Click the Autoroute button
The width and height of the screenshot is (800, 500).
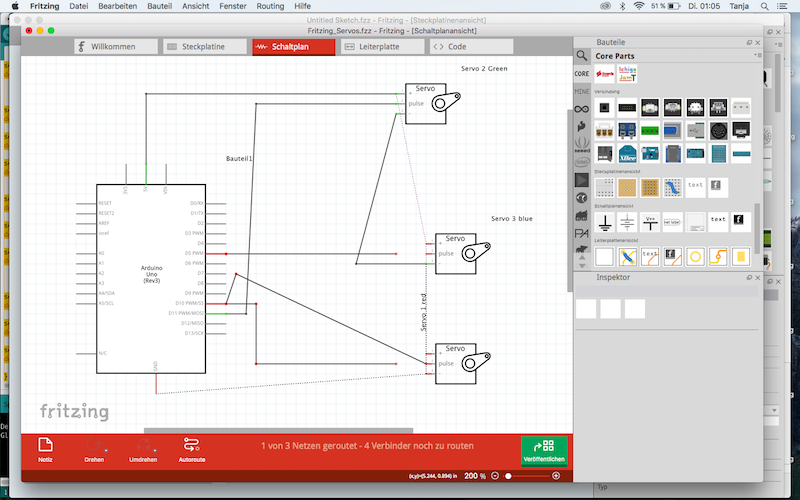[192, 450]
